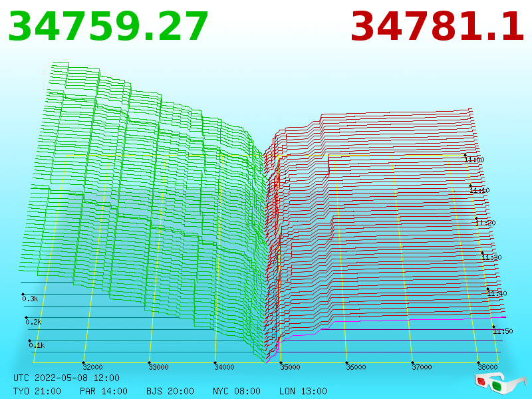The image size is (532, 399).
Task: Click the LON 13:00 time
Action: coord(303,391)
